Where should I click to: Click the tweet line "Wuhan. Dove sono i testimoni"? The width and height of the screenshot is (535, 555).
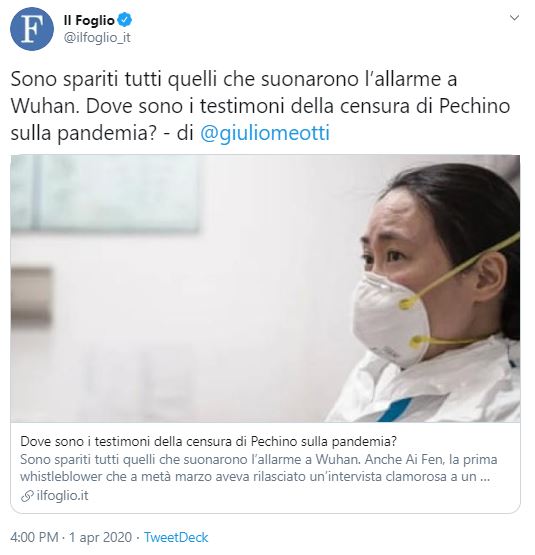pos(260,106)
